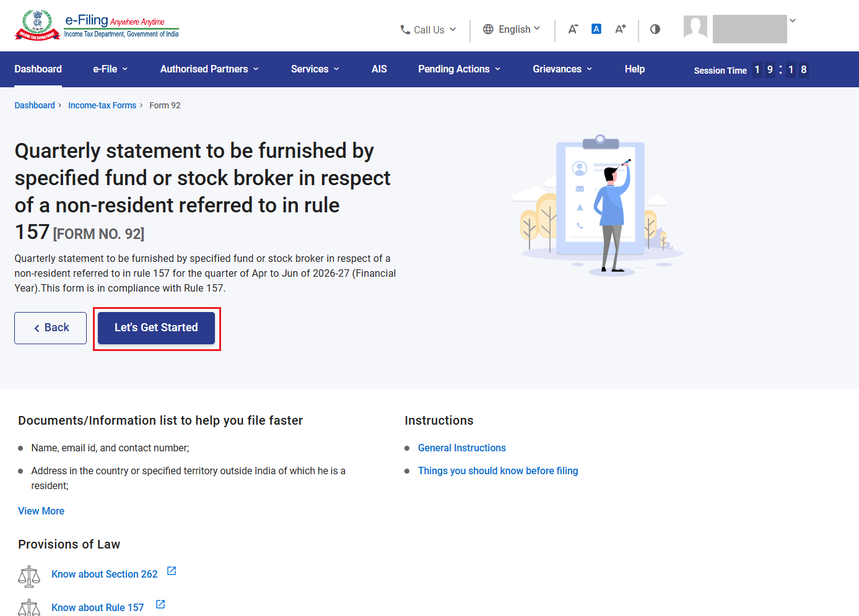Click the Form 92 breadcrumb text
Screen dimensions: 859x616
165,105
